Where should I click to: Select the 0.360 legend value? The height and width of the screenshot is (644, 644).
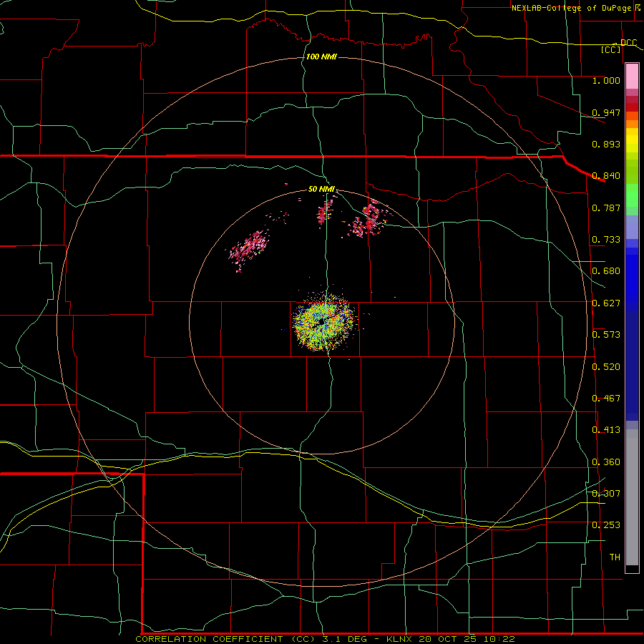click(x=606, y=462)
